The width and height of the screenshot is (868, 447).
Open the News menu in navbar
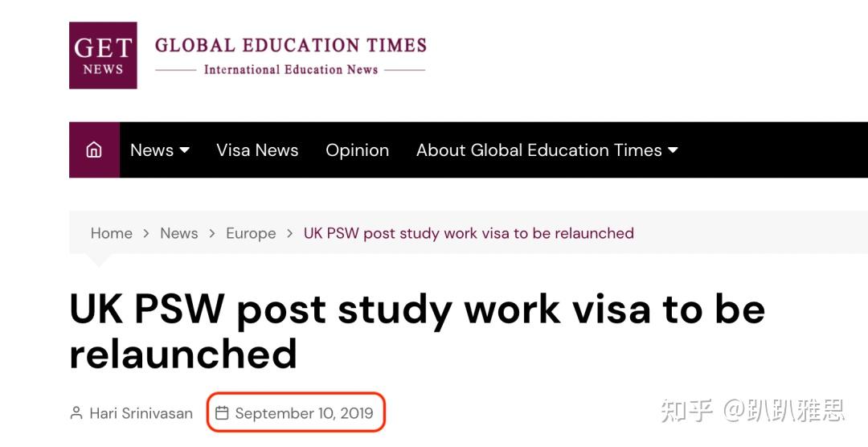pos(152,150)
